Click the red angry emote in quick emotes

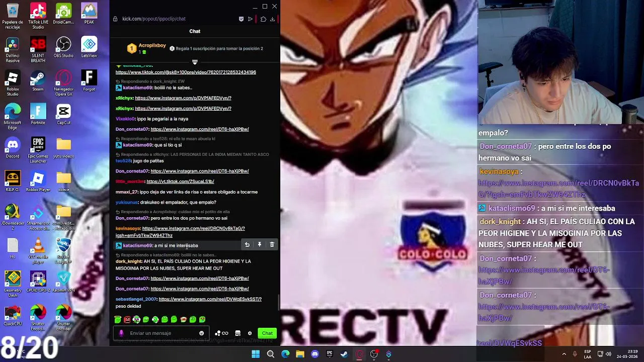(x=127, y=319)
